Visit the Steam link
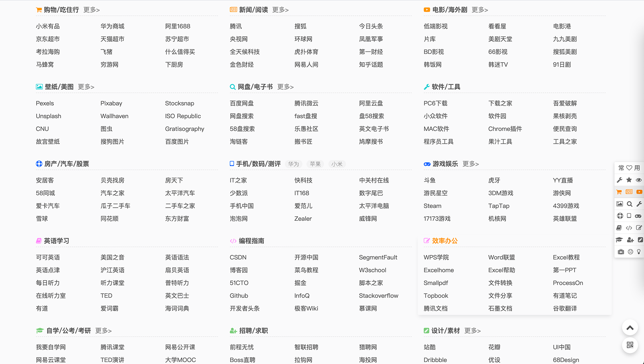644x364 pixels. coord(433,206)
